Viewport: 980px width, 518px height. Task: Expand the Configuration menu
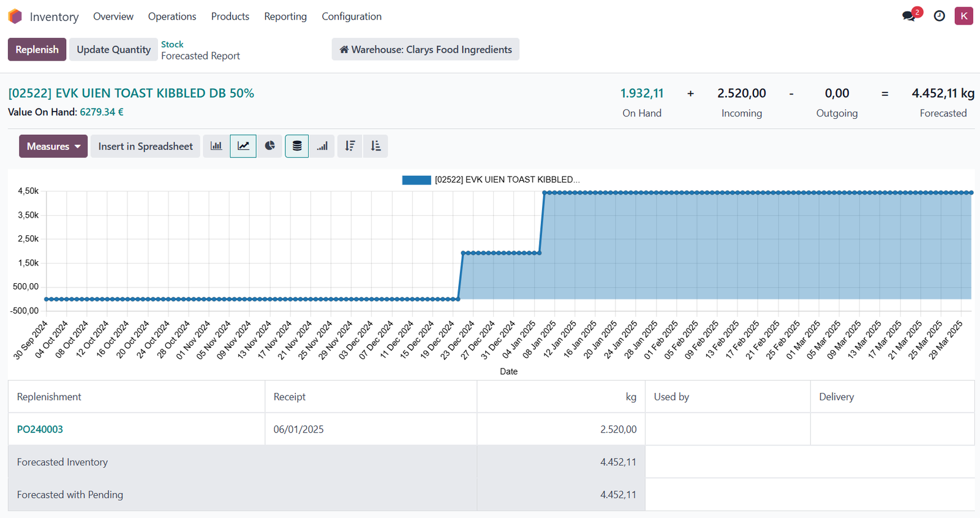[352, 17]
